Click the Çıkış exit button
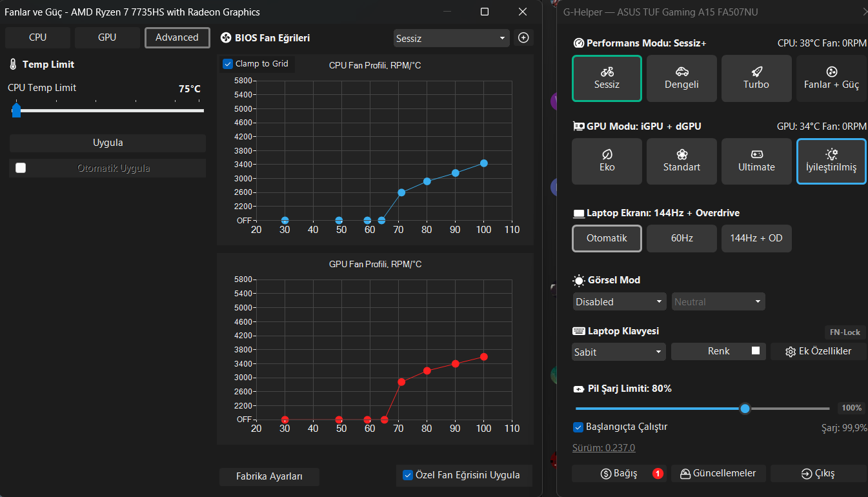Image resolution: width=868 pixels, height=497 pixels. point(818,473)
